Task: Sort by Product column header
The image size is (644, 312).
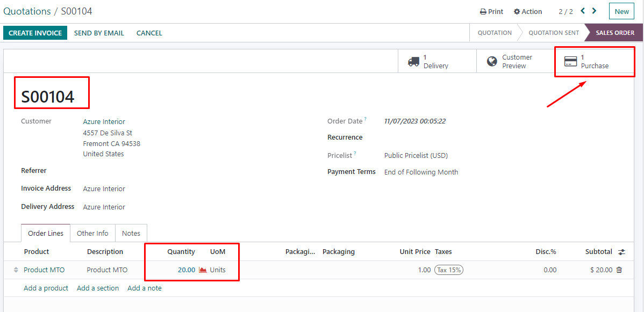Action: [x=37, y=252]
